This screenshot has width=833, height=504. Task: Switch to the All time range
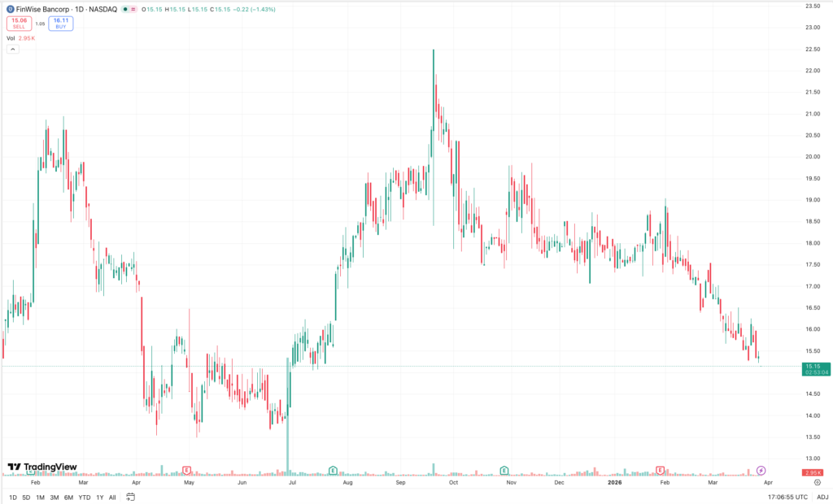click(111, 496)
